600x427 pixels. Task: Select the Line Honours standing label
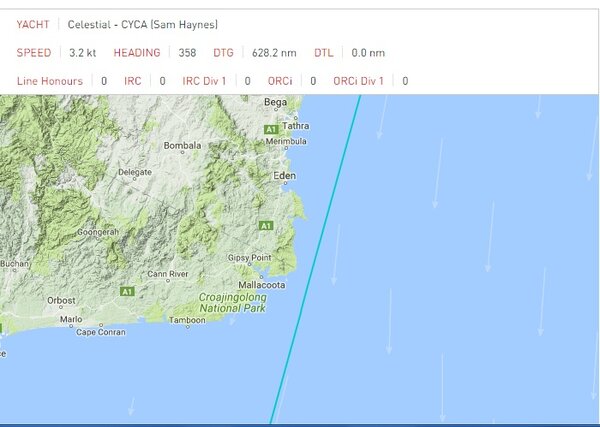50,80
